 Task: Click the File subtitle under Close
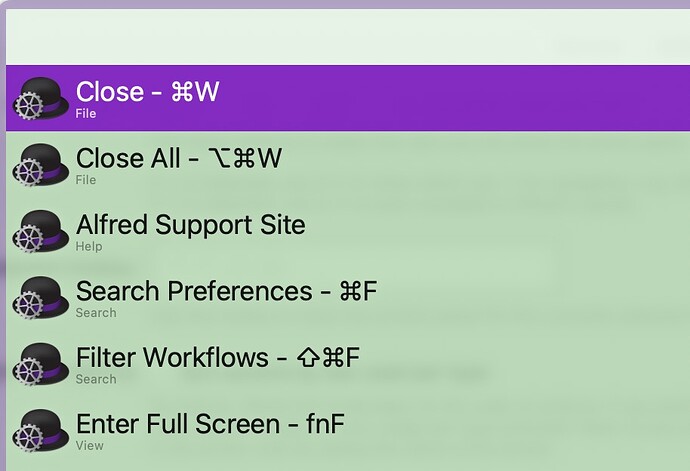[x=86, y=114]
